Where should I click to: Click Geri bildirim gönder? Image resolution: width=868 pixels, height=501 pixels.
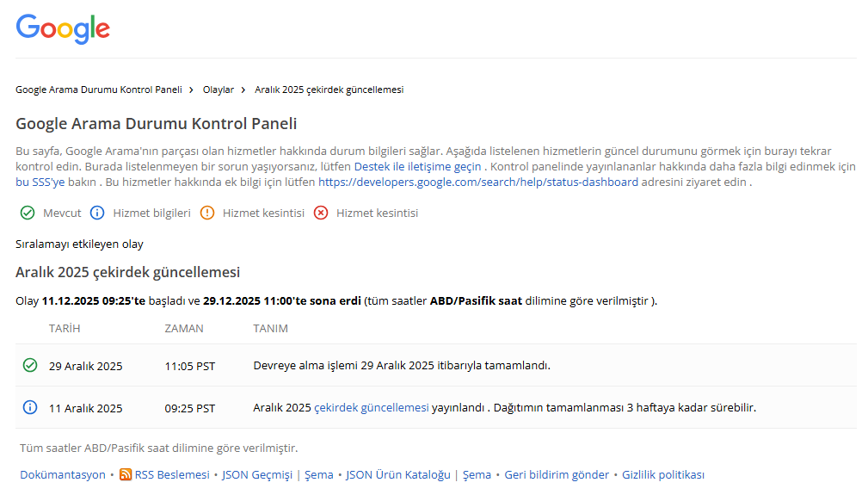coord(557,474)
